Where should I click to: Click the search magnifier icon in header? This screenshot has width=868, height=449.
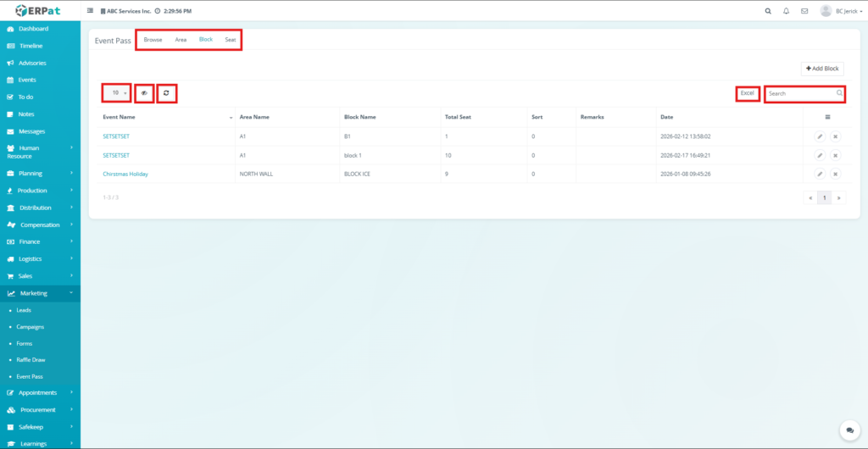tap(768, 11)
